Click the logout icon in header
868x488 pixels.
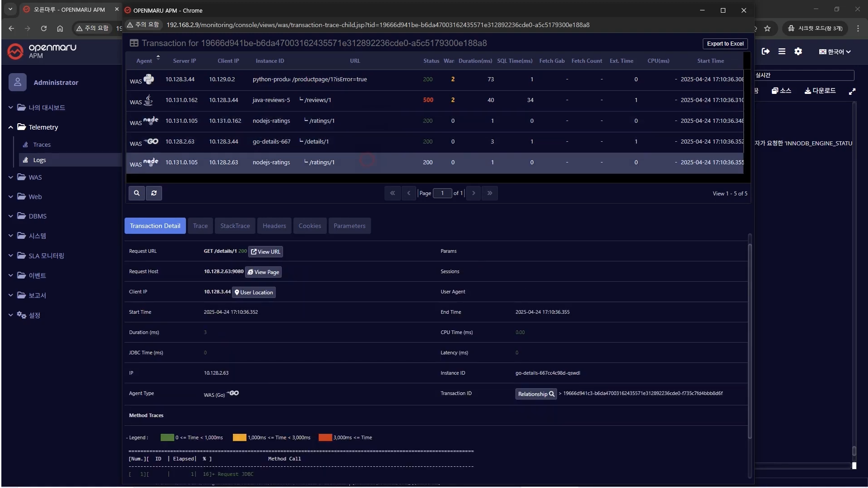(x=766, y=51)
